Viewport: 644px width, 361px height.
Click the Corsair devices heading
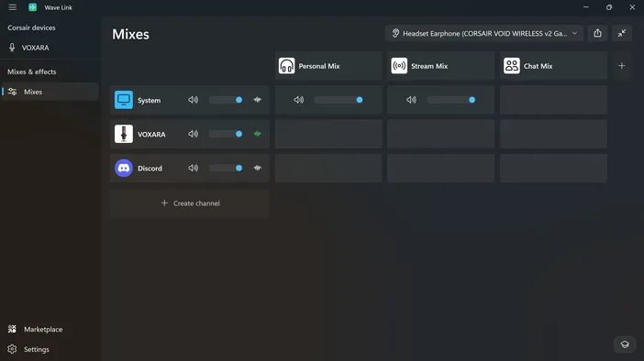coord(31,27)
